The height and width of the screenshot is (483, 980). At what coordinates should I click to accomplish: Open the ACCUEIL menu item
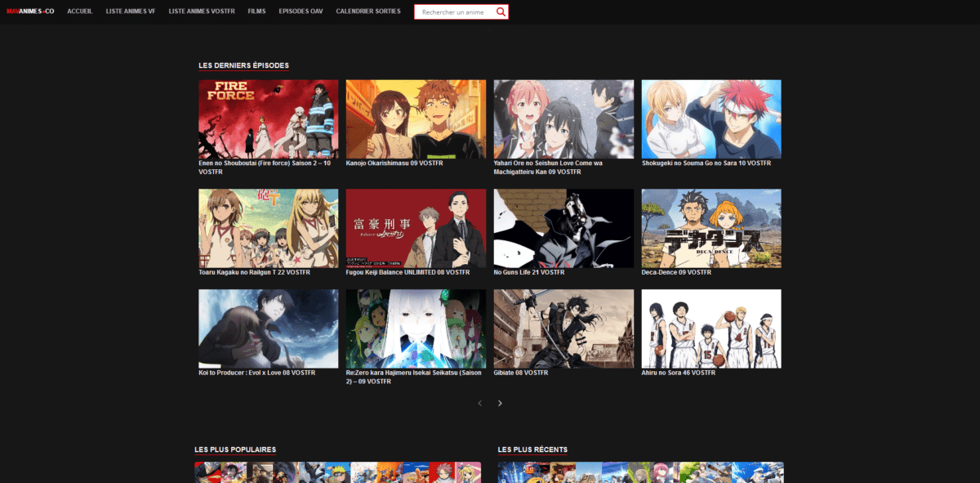[79, 11]
